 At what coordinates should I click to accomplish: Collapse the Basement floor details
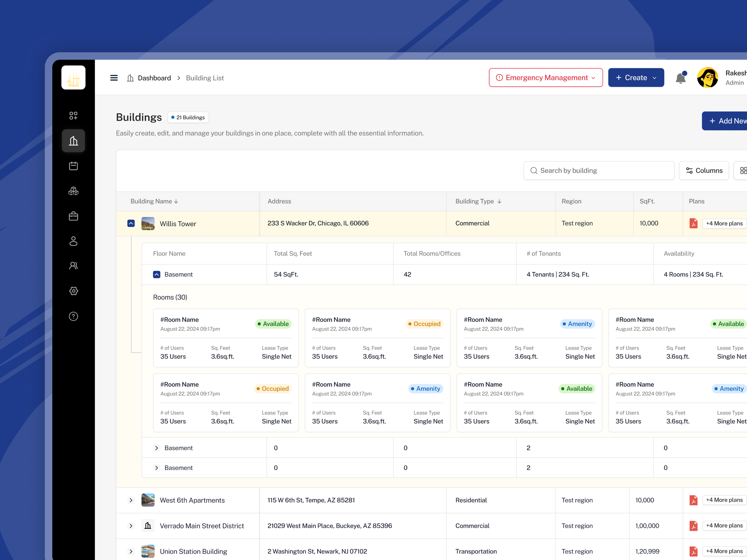(156, 274)
